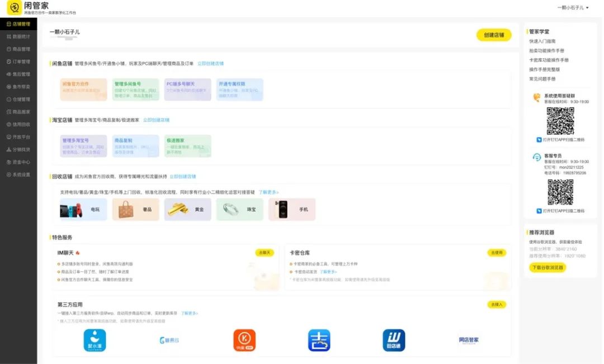Select the orange 闲鱼官方合作 card
This screenshot has width=604, height=364.
pos(83,90)
